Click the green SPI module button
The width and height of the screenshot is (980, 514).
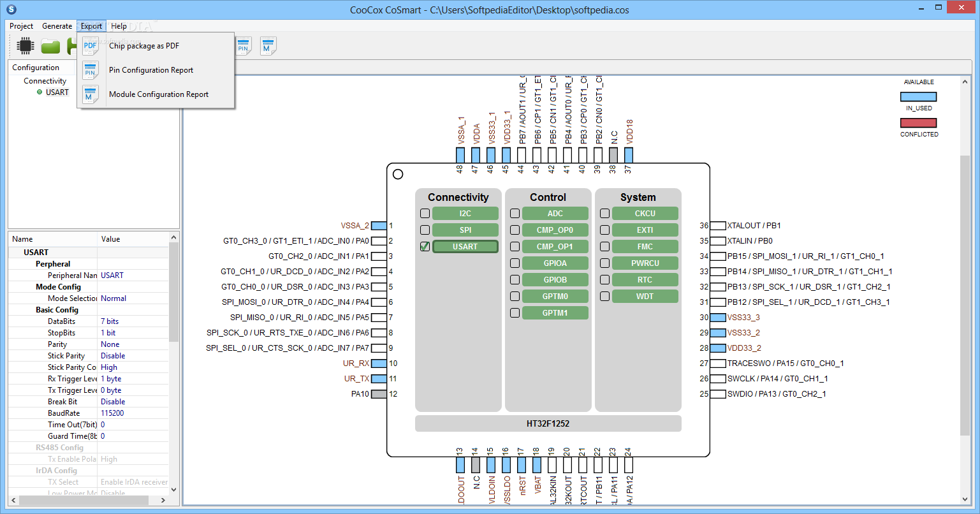click(465, 230)
